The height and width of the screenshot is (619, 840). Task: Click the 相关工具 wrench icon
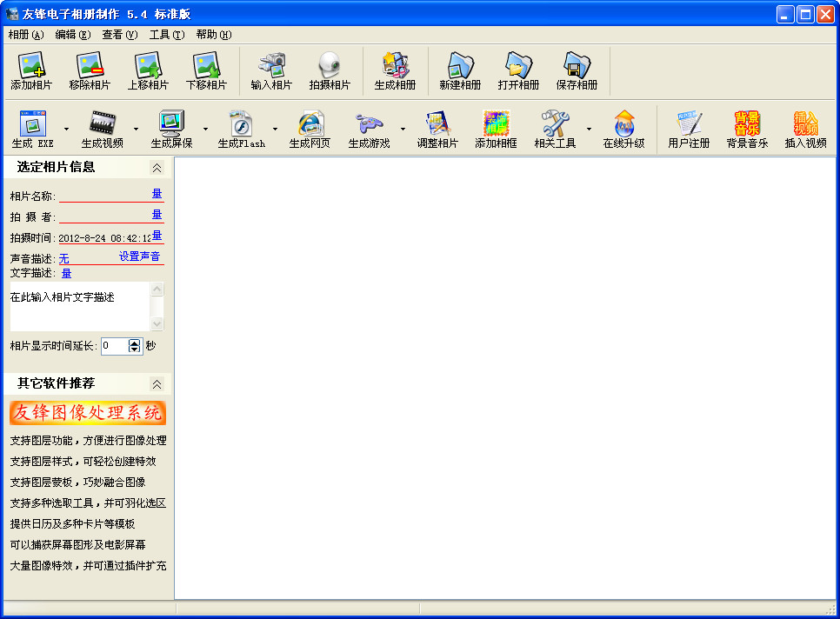pos(555,129)
